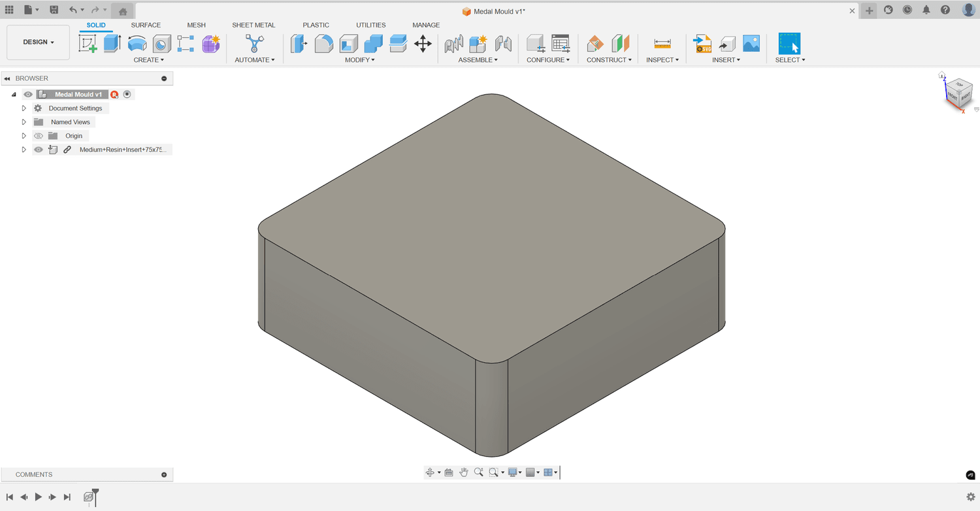Select the Create Sketch tool
Viewport: 980px width, 511px height.
(88, 44)
